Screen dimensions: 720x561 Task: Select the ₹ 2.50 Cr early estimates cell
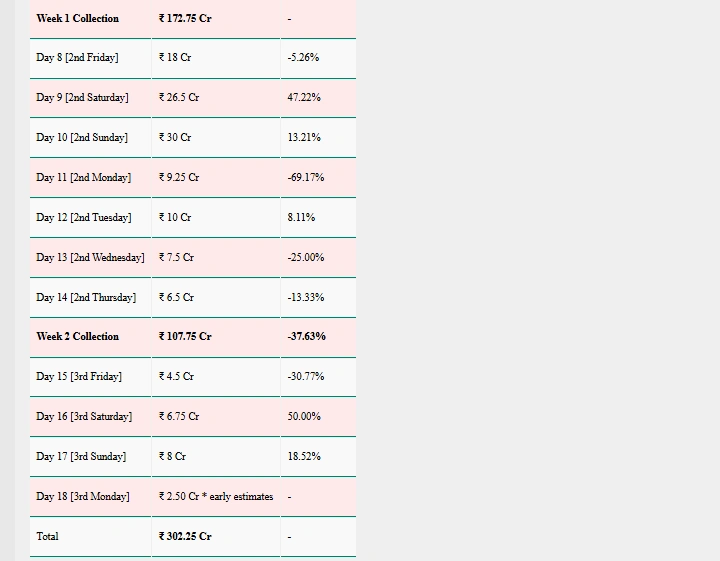[216, 496]
